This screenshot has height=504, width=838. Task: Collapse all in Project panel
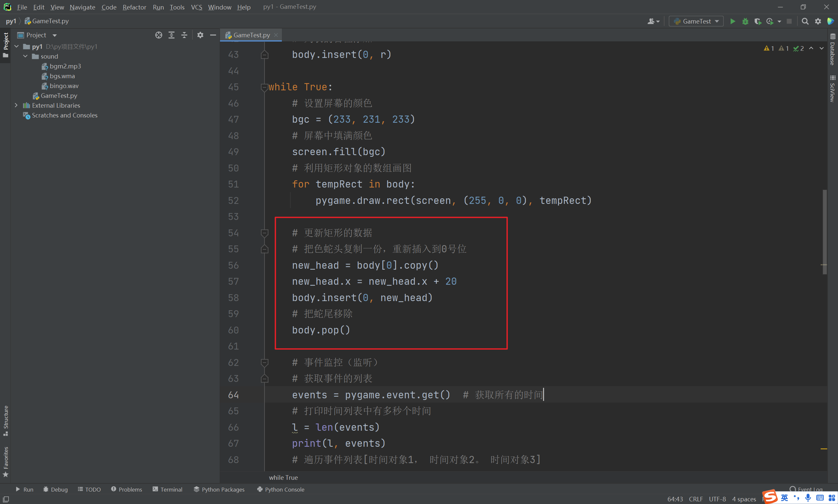(184, 35)
